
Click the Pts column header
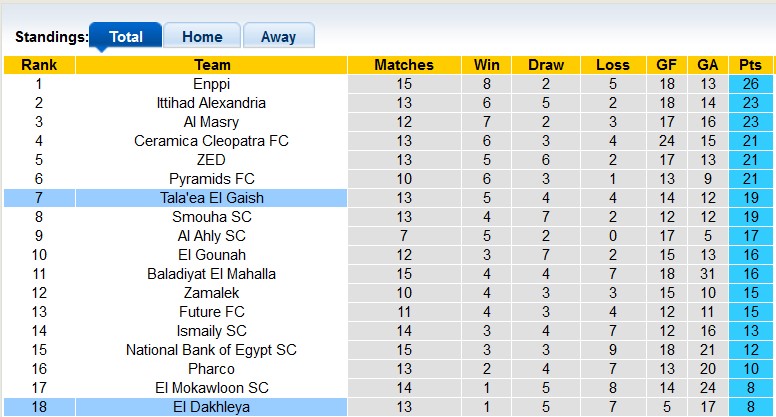point(751,65)
